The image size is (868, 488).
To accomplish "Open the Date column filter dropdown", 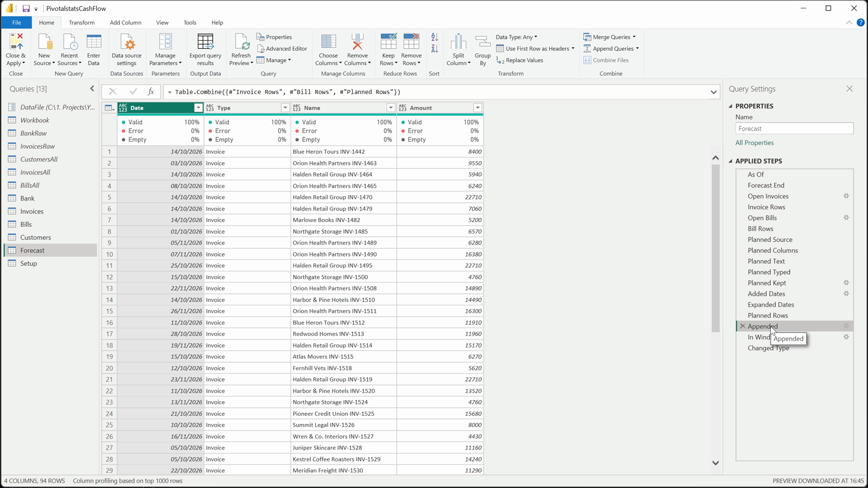I will click(198, 108).
